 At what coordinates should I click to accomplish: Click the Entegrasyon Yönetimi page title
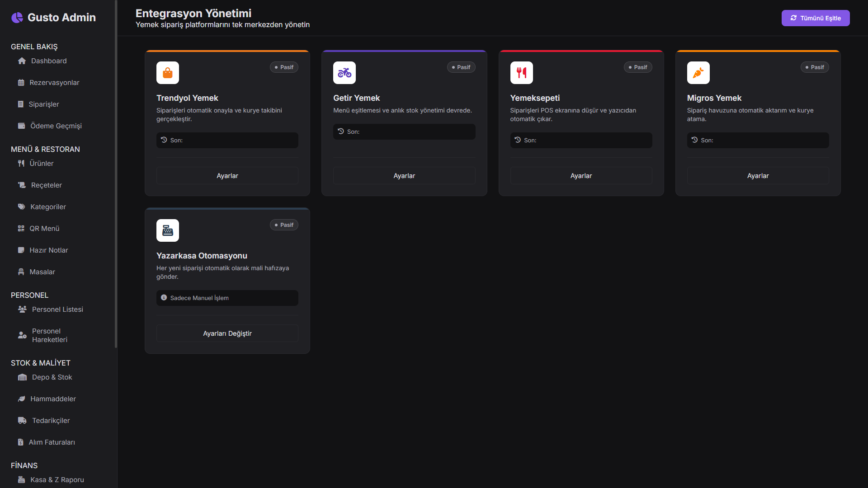193,14
